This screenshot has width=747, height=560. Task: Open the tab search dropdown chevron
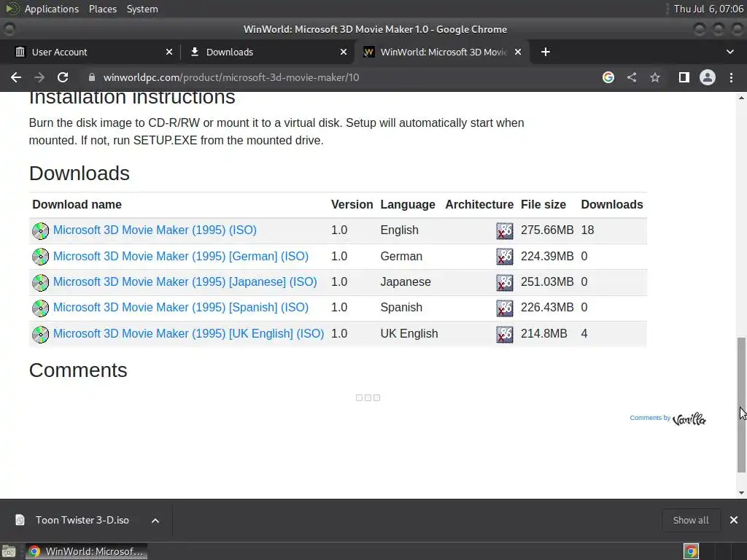click(729, 52)
